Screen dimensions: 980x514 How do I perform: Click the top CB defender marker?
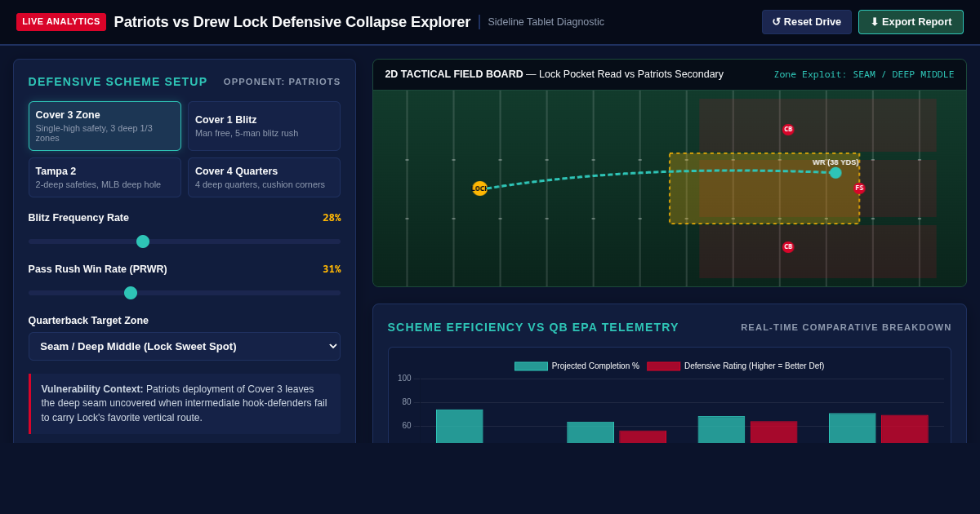788,129
